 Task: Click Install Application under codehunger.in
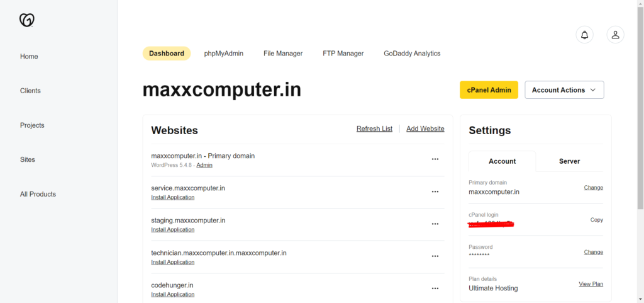pyautogui.click(x=172, y=294)
